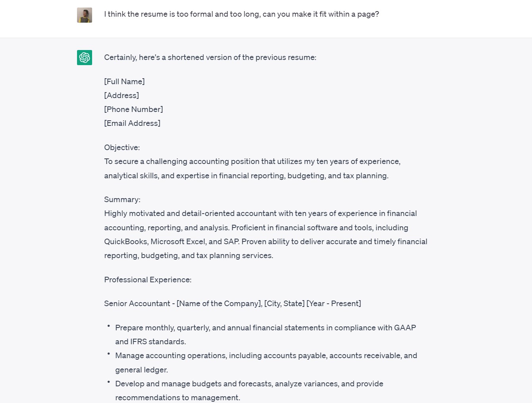The image size is (532, 403).
Task: Click the [Email Address] placeholder text
Action: tap(132, 123)
